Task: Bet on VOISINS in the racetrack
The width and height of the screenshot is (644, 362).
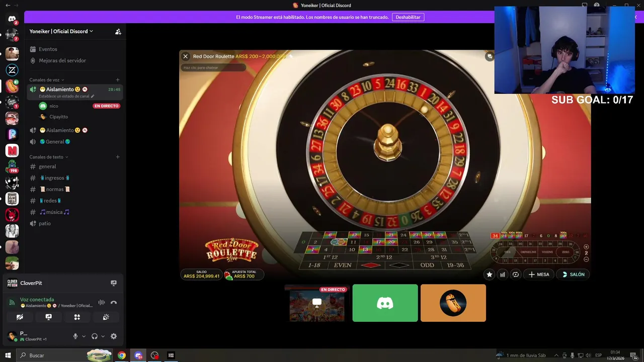Action: [547, 252]
